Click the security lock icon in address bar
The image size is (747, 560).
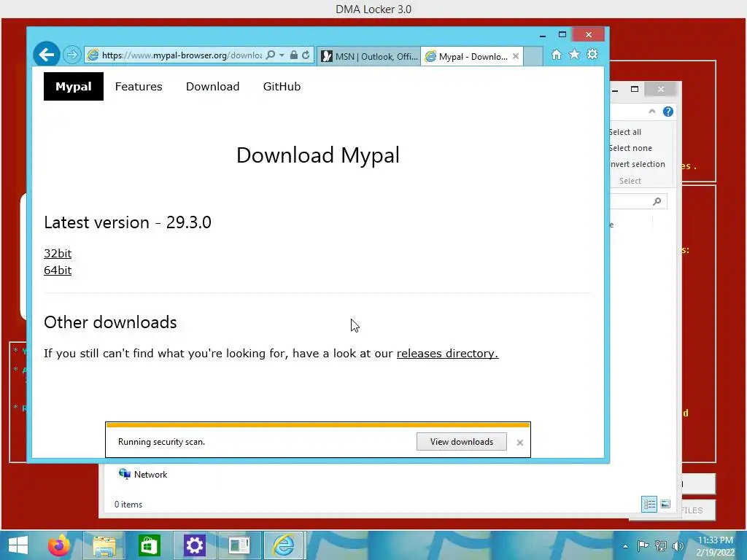[x=294, y=55]
